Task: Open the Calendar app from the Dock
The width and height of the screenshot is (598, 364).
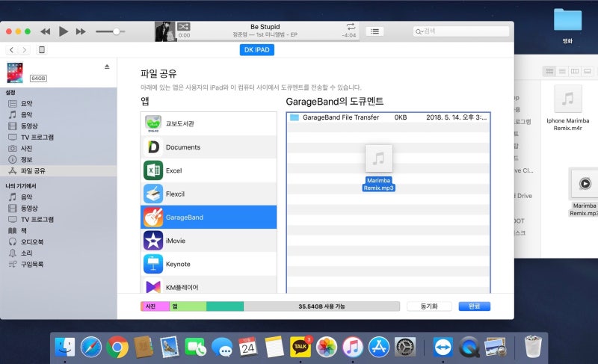Action: [x=248, y=347]
